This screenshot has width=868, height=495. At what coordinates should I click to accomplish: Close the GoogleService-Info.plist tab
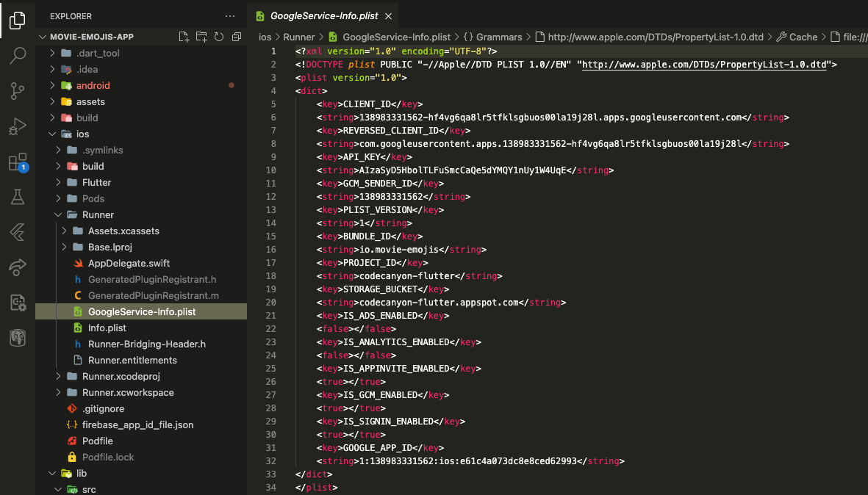(x=388, y=16)
